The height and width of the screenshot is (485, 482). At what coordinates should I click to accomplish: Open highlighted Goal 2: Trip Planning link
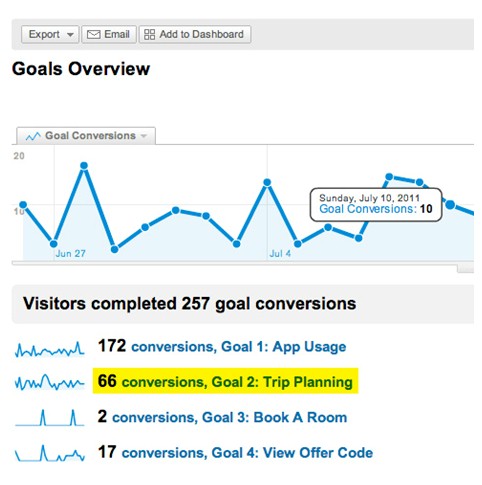(x=237, y=382)
